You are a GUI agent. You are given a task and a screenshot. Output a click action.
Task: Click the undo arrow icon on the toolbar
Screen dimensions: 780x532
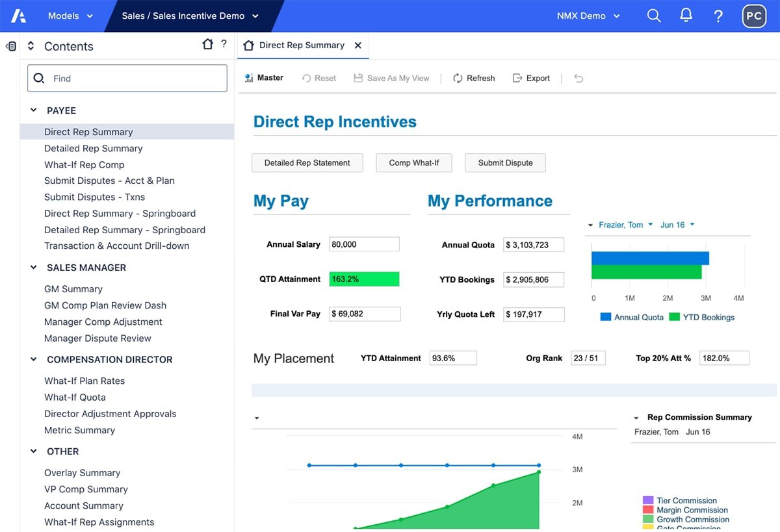point(578,78)
